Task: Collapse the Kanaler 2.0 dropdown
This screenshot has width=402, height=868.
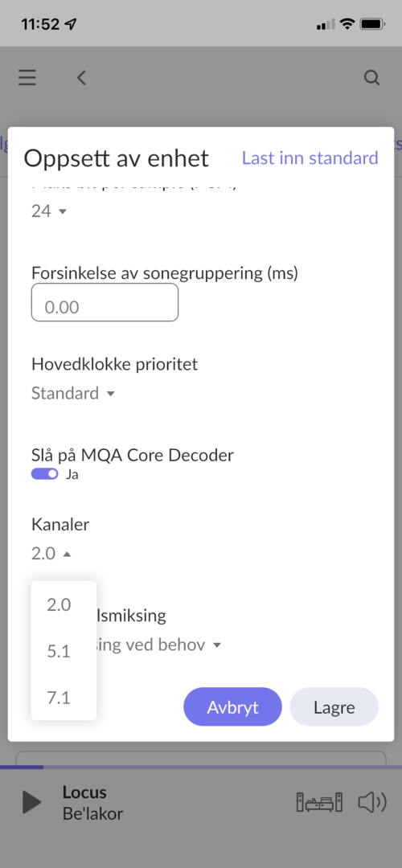Action: point(51,554)
